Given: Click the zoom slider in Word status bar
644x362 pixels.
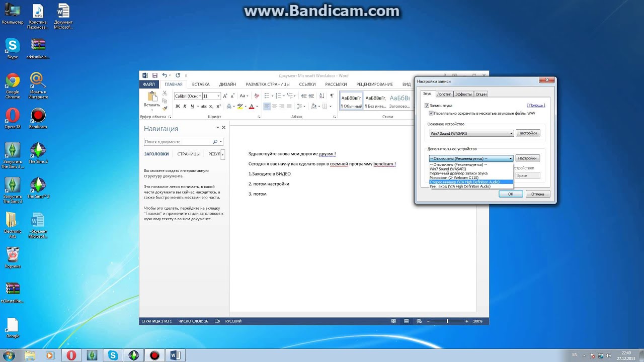Looking at the screenshot, I should click(447, 321).
